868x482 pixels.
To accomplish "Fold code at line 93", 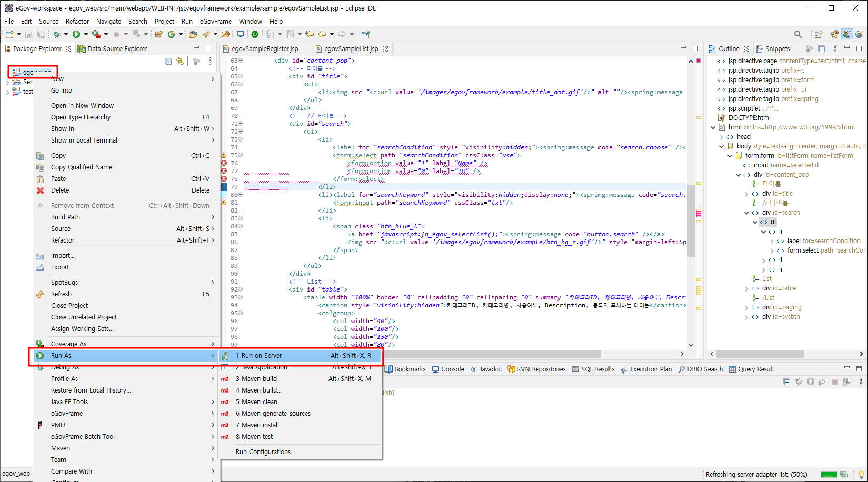I will click(x=241, y=297).
